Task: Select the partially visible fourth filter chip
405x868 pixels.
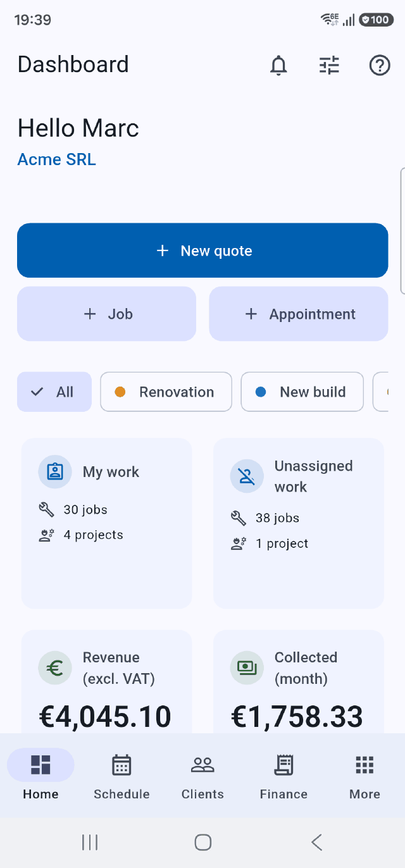Action: [x=381, y=392]
